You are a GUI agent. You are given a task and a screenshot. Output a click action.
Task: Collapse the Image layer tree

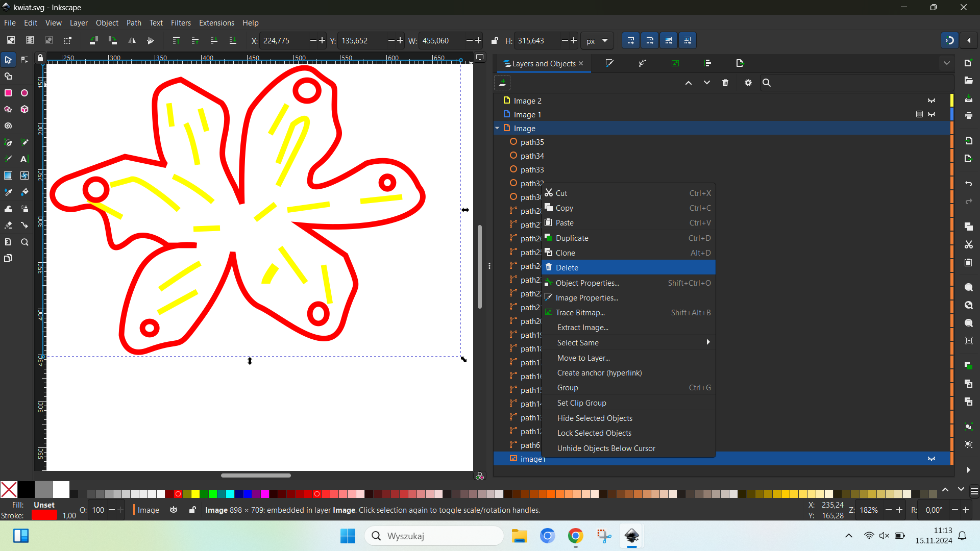tap(497, 128)
